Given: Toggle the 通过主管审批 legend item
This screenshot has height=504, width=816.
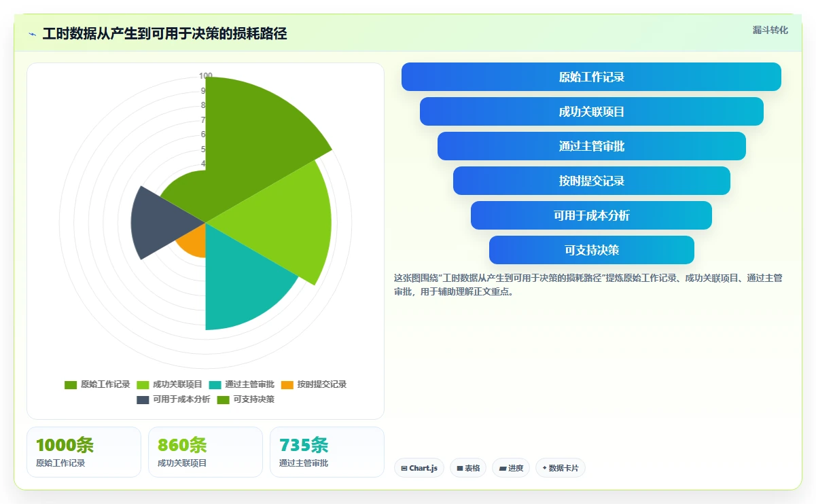Looking at the screenshot, I should pos(241,384).
